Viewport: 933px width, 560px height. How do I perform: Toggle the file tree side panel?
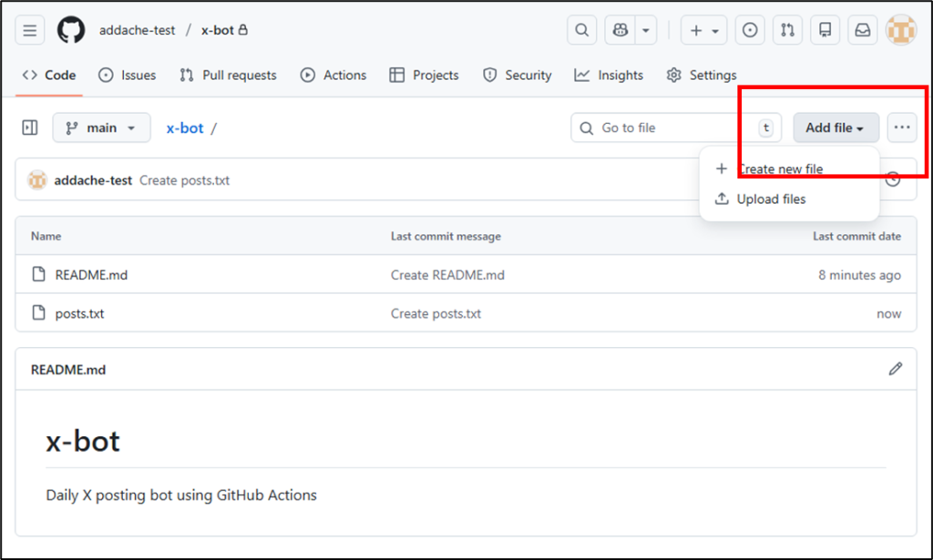click(30, 127)
